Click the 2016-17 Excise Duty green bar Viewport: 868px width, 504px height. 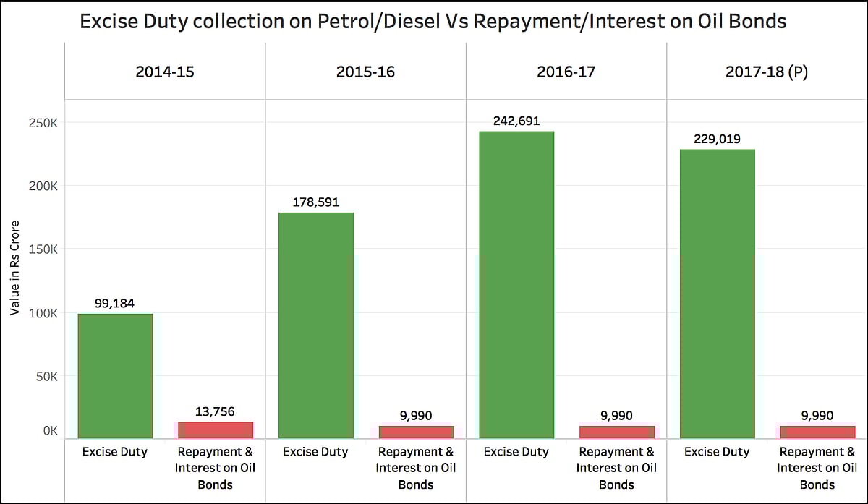[516, 285]
